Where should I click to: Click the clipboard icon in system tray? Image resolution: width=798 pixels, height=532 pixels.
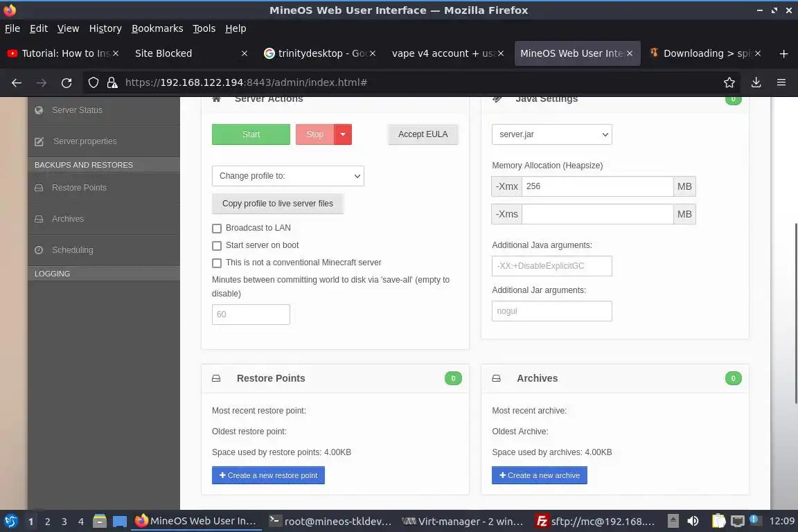[x=718, y=522]
